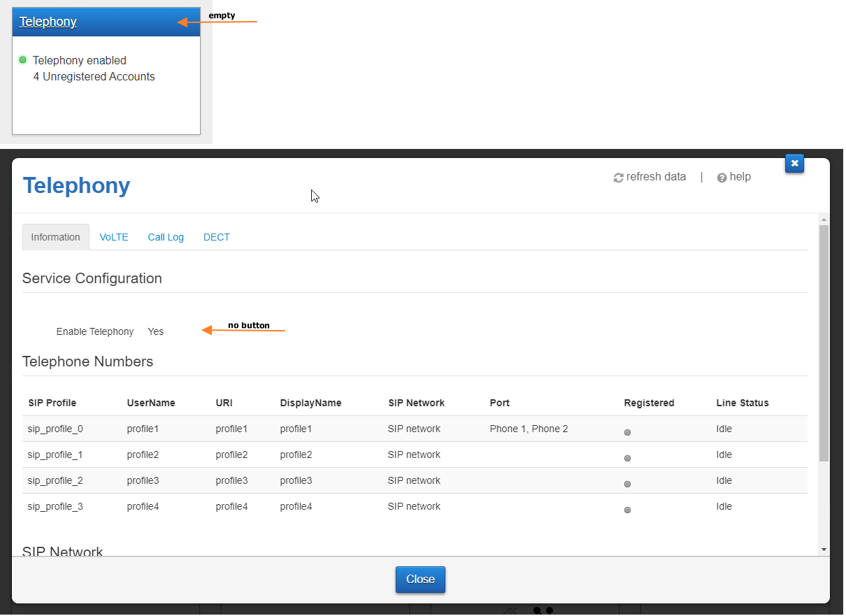Viewport: 846px width, 616px height.
Task: Click the UserName cell profile1
Action: [x=143, y=429]
